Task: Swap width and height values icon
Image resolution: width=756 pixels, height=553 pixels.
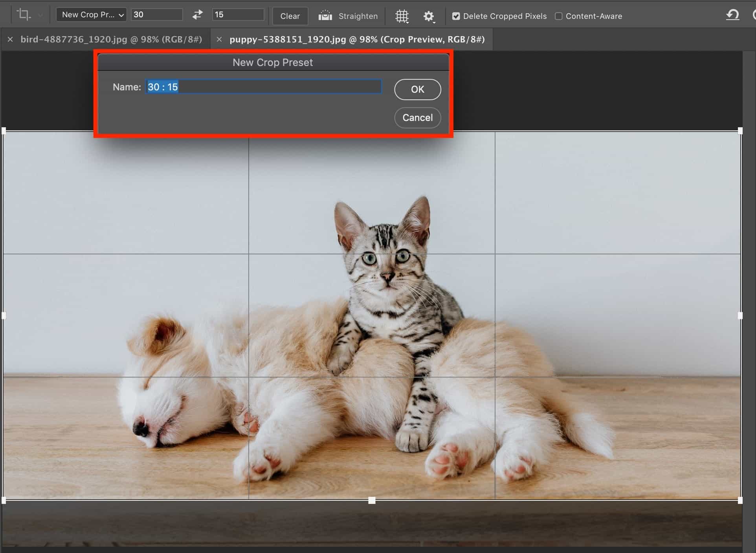Action: pyautogui.click(x=197, y=15)
